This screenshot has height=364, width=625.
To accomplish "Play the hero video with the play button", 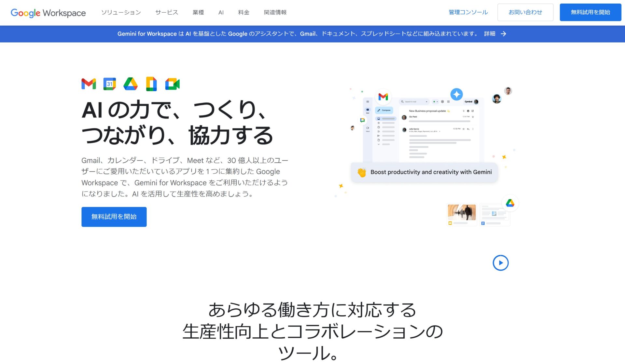I will point(500,263).
